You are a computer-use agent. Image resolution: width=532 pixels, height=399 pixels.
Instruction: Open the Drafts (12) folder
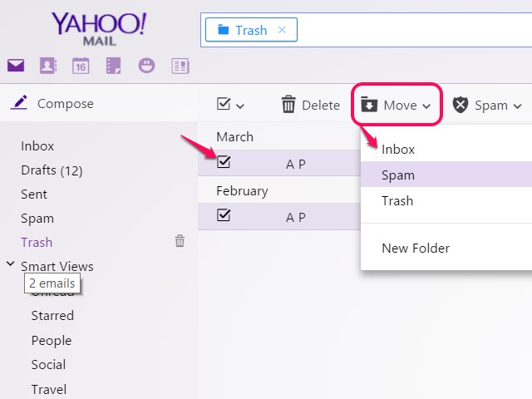(52, 170)
